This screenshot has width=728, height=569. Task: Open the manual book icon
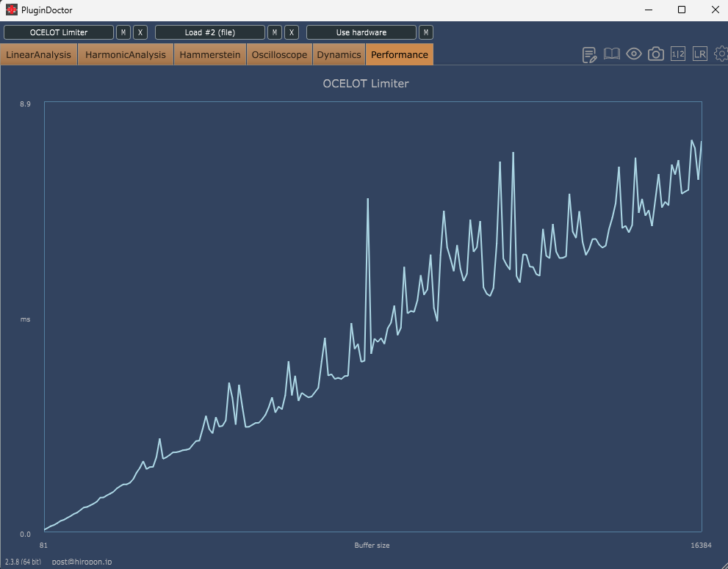(x=611, y=54)
